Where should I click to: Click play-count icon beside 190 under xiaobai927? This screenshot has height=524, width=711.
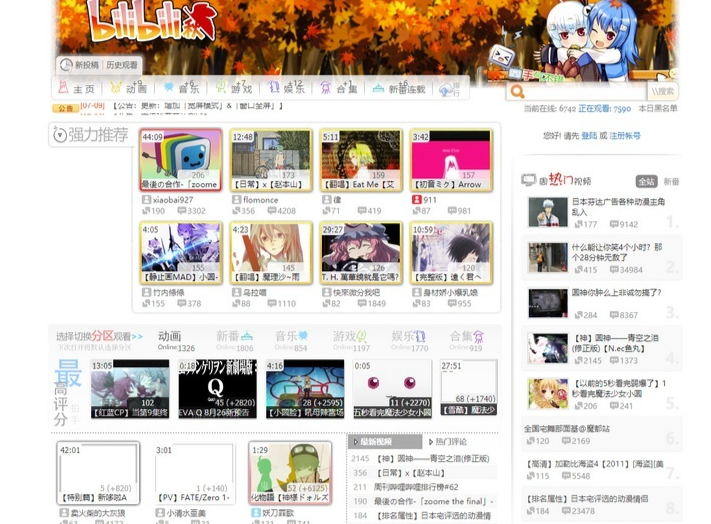[x=146, y=211]
